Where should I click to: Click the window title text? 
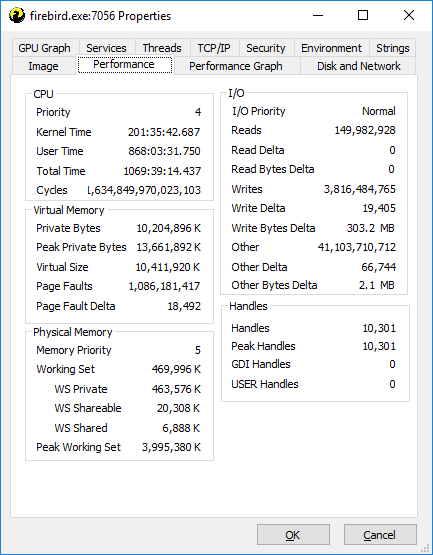pos(100,16)
